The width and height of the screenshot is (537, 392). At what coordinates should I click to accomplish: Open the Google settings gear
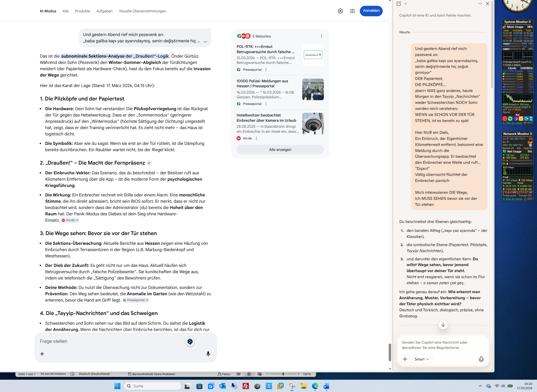[x=340, y=11]
